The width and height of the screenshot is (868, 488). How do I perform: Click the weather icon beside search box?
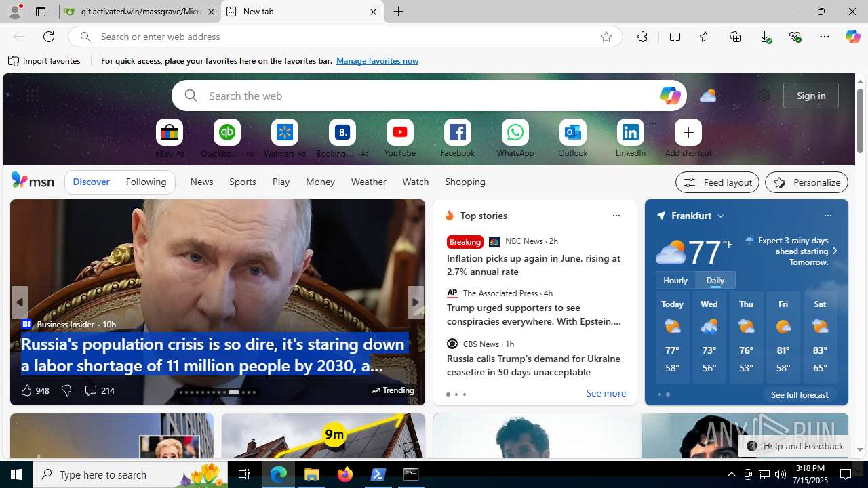tap(708, 96)
